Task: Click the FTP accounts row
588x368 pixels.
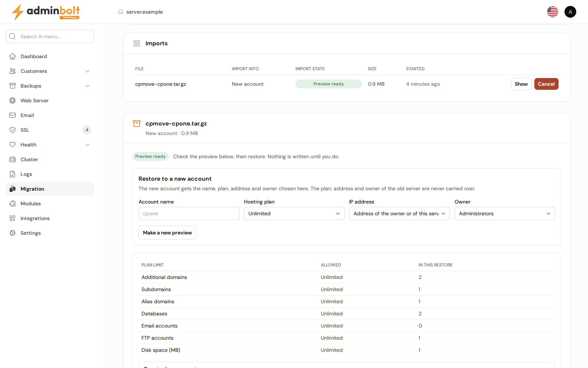Action: point(347,338)
